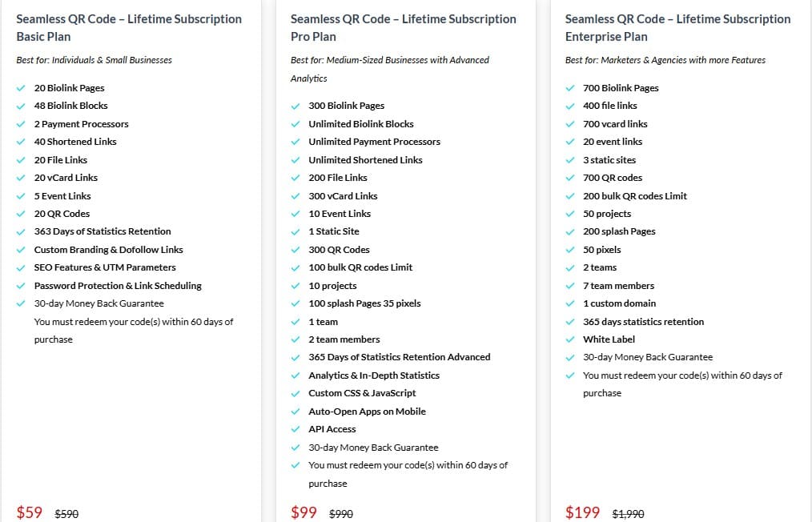Click checkmark beside 3 static sites
This screenshot has width=812, height=522.
(569, 160)
